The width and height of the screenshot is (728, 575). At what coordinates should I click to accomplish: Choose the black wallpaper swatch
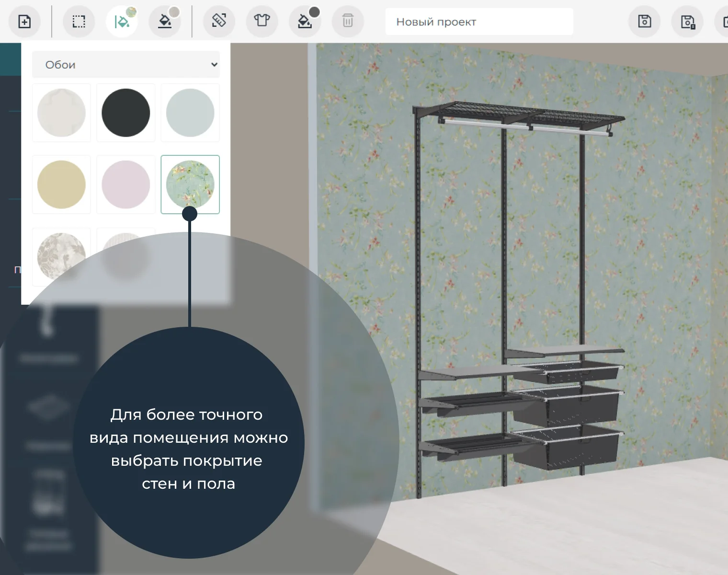[126, 113]
